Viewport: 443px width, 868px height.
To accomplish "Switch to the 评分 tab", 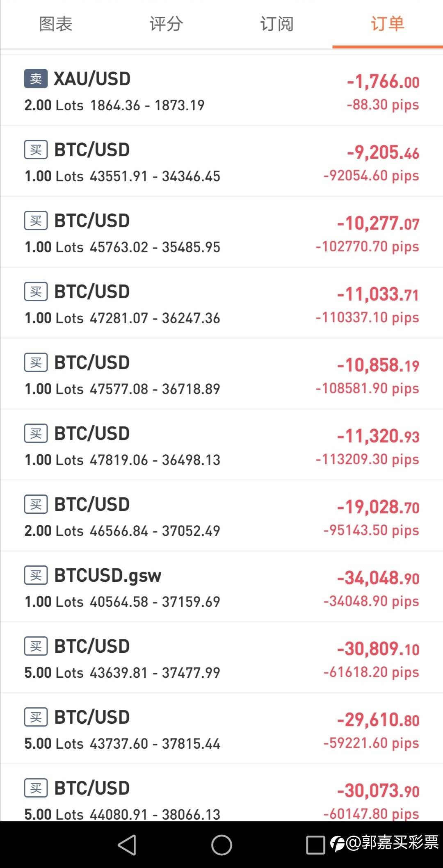I will coord(166,24).
